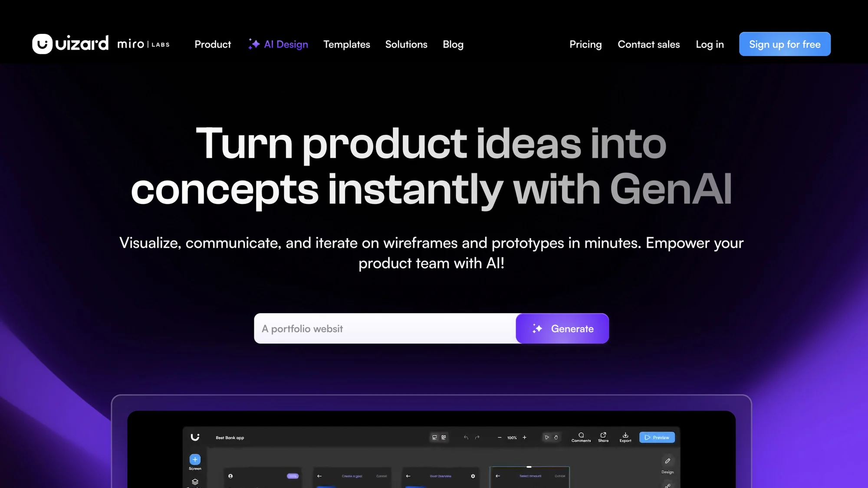The height and width of the screenshot is (488, 868).
Task: Open the Product menu
Action: coord(213,44)
